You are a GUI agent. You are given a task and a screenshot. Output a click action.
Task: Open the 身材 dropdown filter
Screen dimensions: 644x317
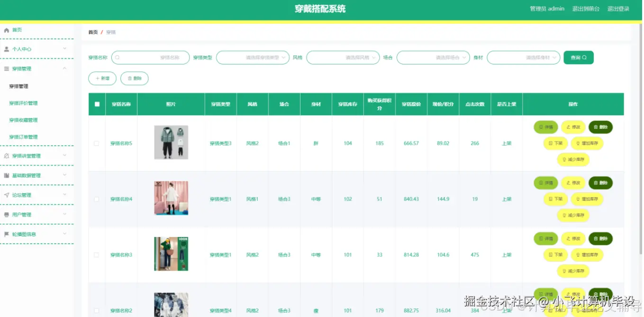524,58
